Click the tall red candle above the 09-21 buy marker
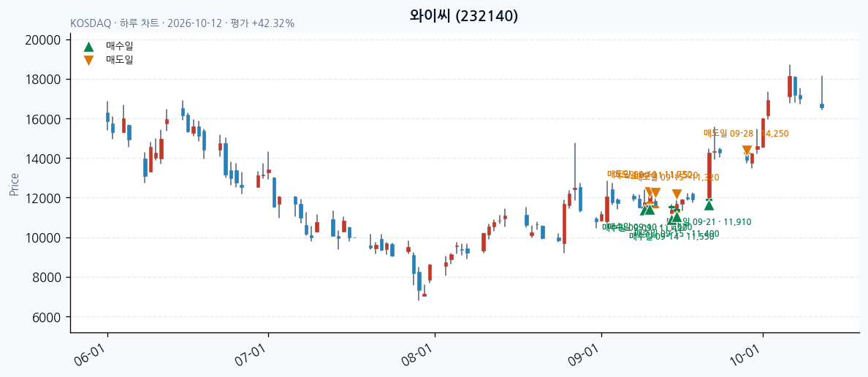 pos(709,175)
